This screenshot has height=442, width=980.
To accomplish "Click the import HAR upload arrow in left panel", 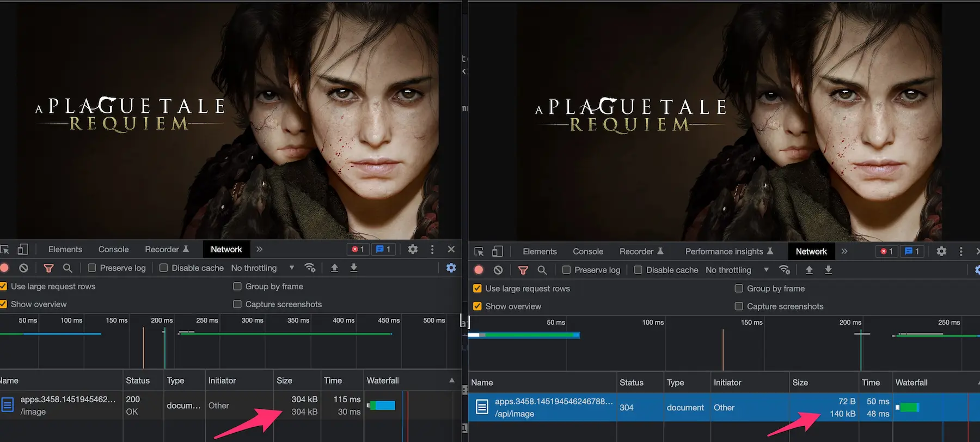I will pos(334,268).
